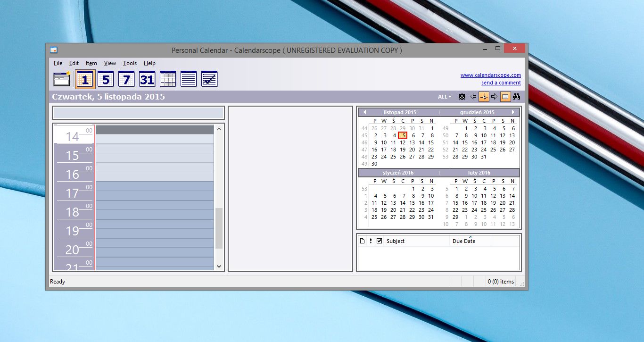Open the File menu

(x=58, y=63)
